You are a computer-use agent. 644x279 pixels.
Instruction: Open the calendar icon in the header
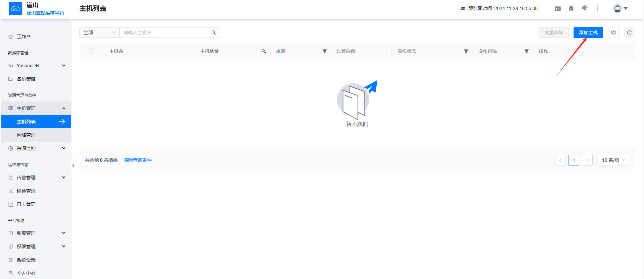[x=558, y=8]
